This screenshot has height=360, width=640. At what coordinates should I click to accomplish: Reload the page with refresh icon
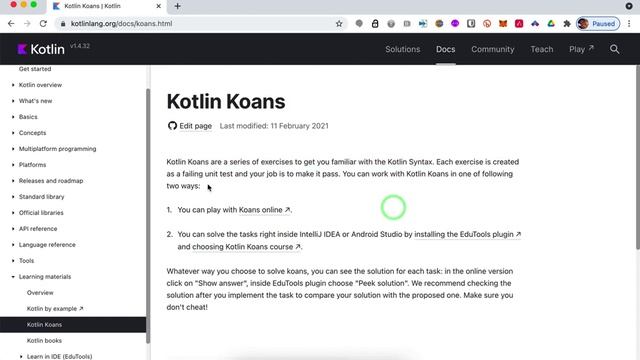point(43,24)
